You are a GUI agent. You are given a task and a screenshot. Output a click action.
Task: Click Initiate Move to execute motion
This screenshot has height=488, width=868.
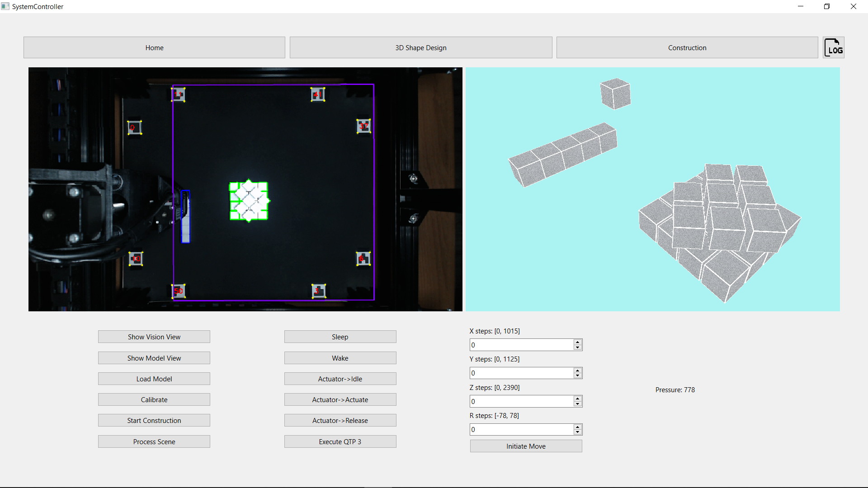525,446
